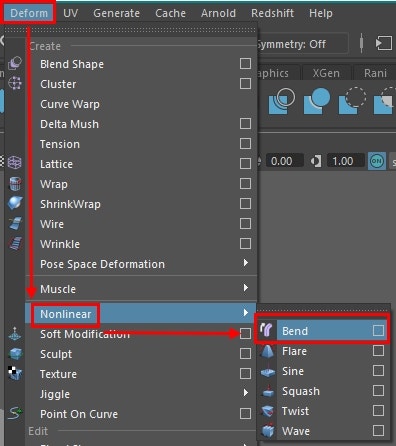The image size is (396, 446).
Task: Open Bend options box
Action: click(x=378, y=331)
